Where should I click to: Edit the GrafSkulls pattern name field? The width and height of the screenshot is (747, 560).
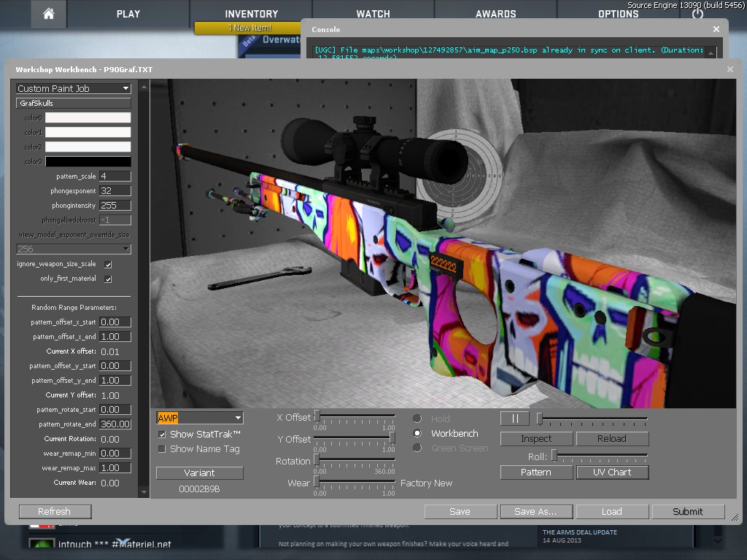coord(74,103)
